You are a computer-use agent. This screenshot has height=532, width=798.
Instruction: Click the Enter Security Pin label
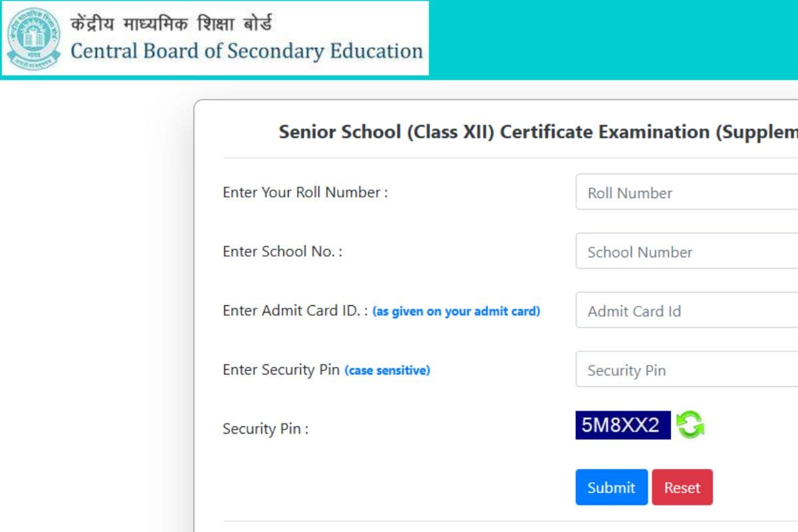coord(279,370)
